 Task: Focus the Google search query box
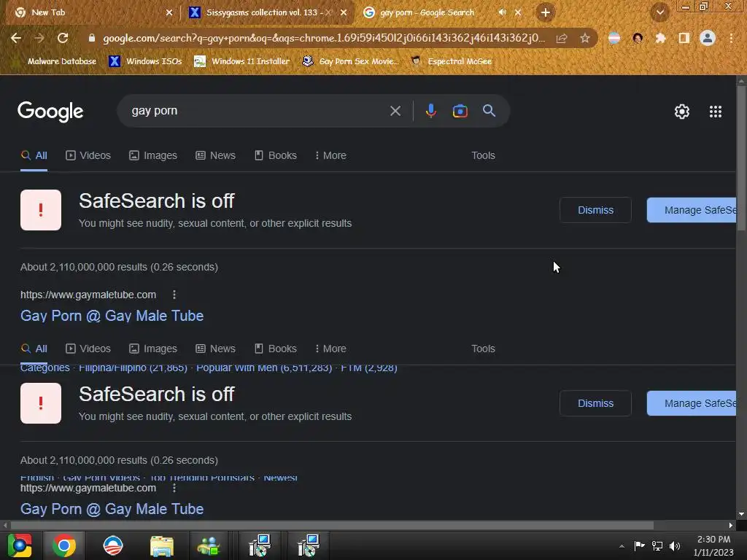click(258, 111)
